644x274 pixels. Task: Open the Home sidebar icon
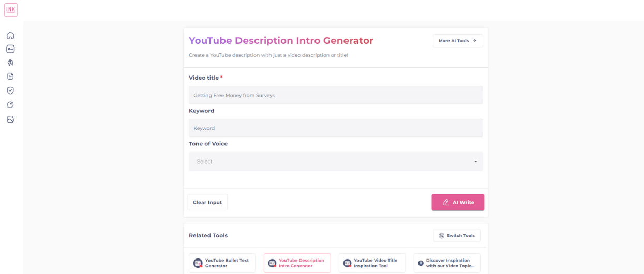pos(10,36)
